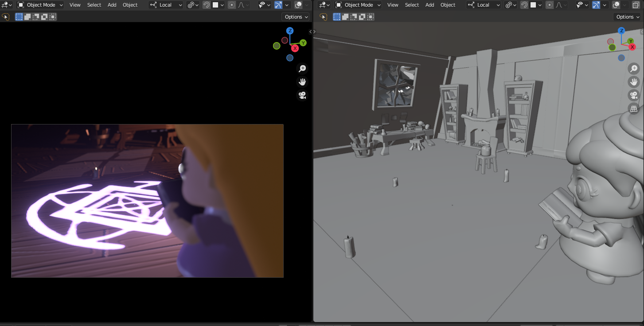Choose 'extend selection' mode in right viewport

click(345, 17)
